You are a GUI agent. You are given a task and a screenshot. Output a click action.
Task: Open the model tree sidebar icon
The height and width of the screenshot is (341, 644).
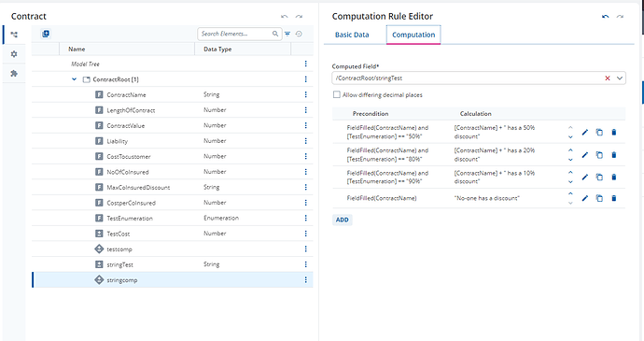(14, 35)
